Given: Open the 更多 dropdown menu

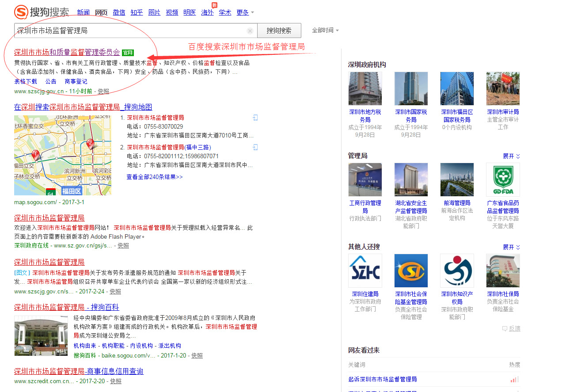Looking at the screenshot, I should [245, 12].
